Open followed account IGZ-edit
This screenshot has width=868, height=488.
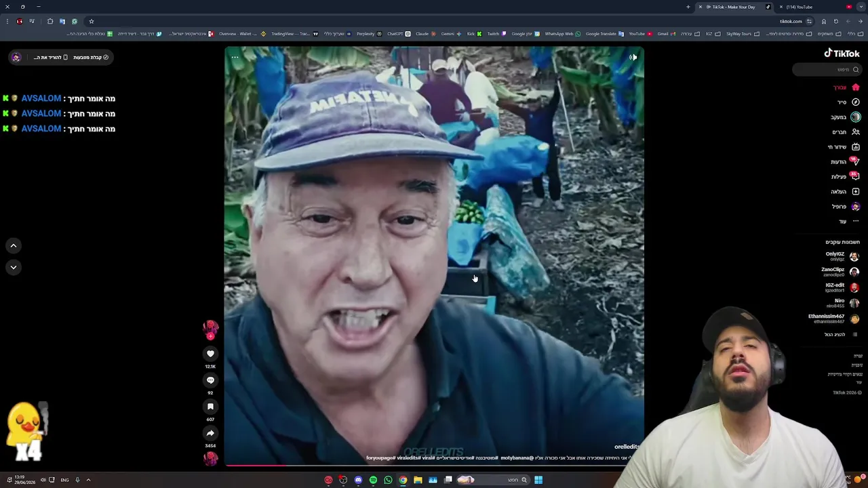pos(842,287)
